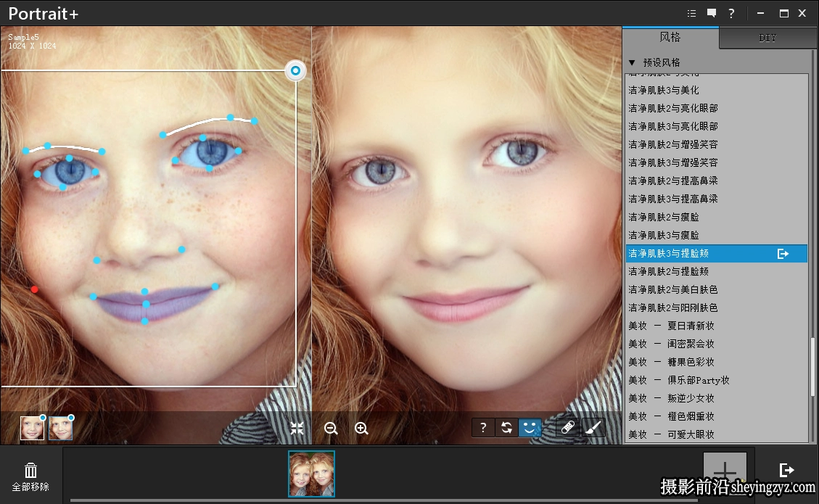Collapse the 预设风格 section triangle

click(x=632, y=62)
